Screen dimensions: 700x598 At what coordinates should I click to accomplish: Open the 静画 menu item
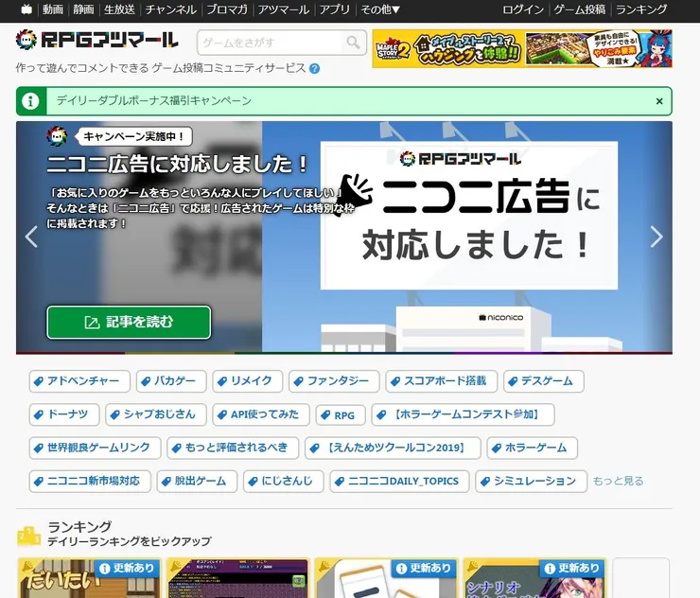[83, 9]
